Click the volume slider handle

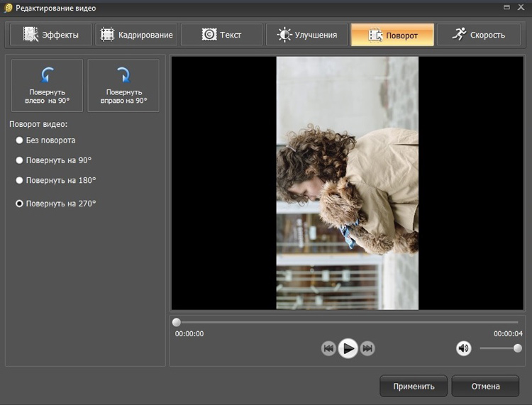click(517, 348)
